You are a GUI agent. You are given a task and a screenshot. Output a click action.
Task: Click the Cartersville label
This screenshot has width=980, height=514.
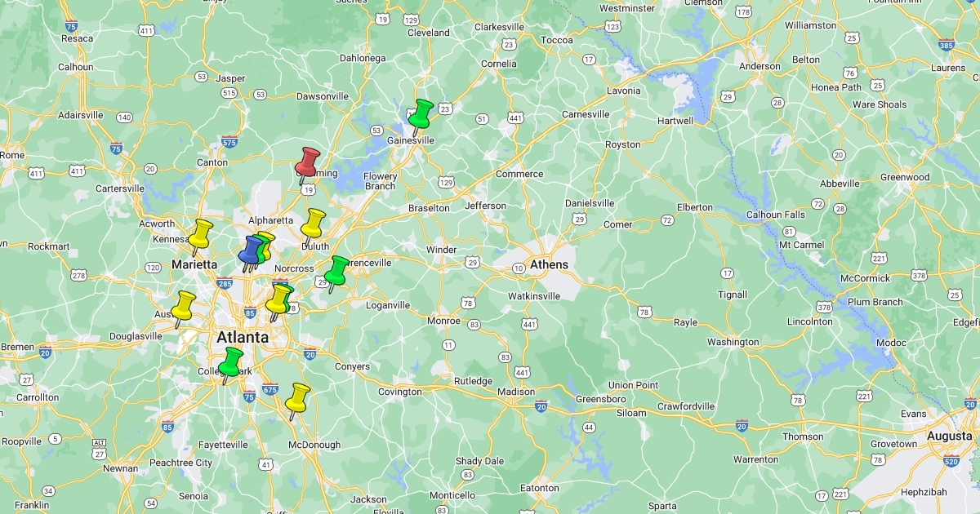[x=120, y=188]
